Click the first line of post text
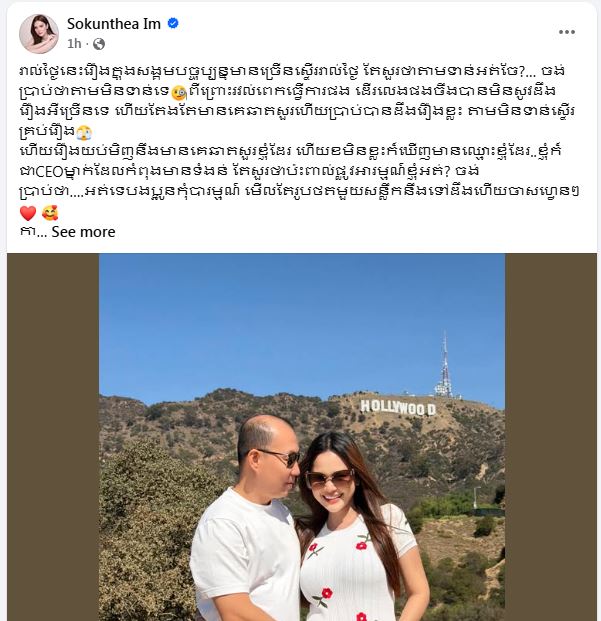The height and width of the screenshot is (621, 601). 292,71
